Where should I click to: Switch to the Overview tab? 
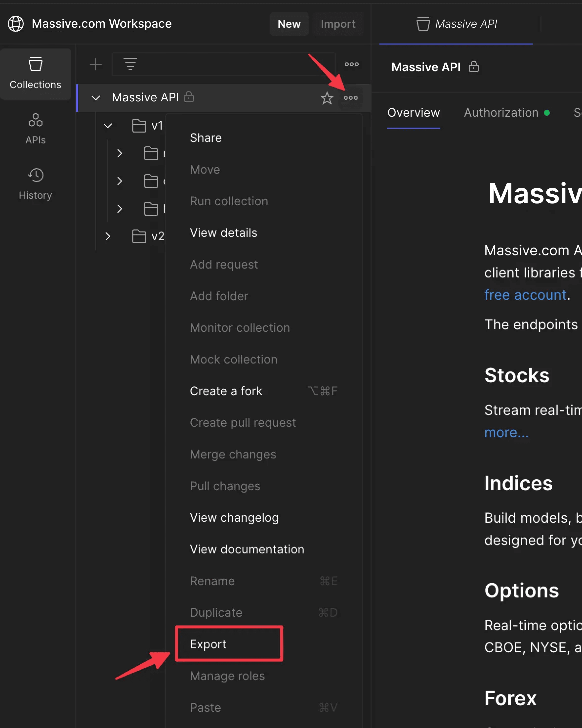[413, 113]
